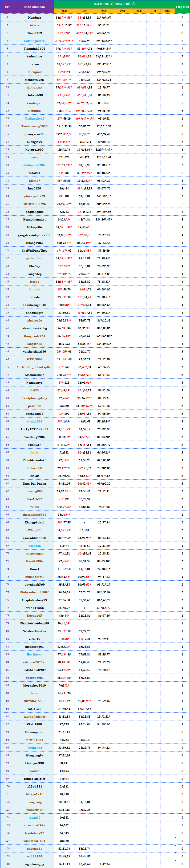Image resolution: width=190 pixels, height=868 pixels.
Task: Select the 26/8 date column header
Action: 64,11
